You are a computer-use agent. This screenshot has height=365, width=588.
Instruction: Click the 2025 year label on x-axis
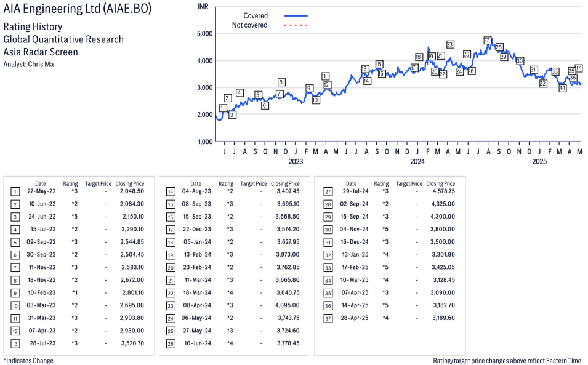[x=539, y=161]
